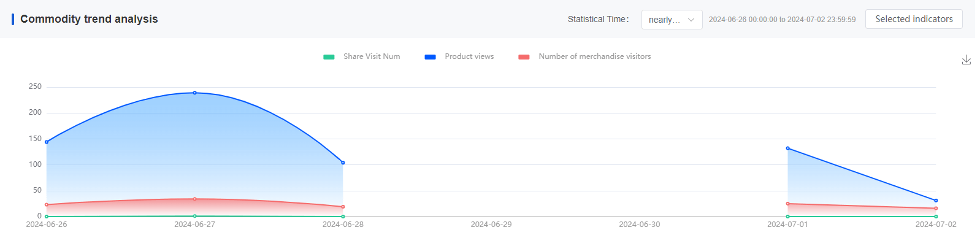Click the red merchandise visitors swatch

tap(524, 57)
